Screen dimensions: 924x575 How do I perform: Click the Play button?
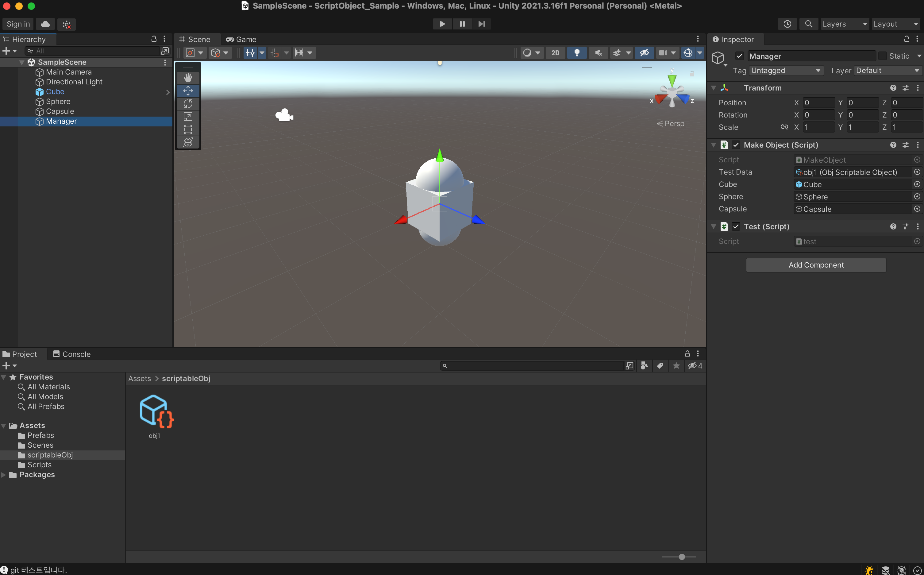(x=442, y=24)
